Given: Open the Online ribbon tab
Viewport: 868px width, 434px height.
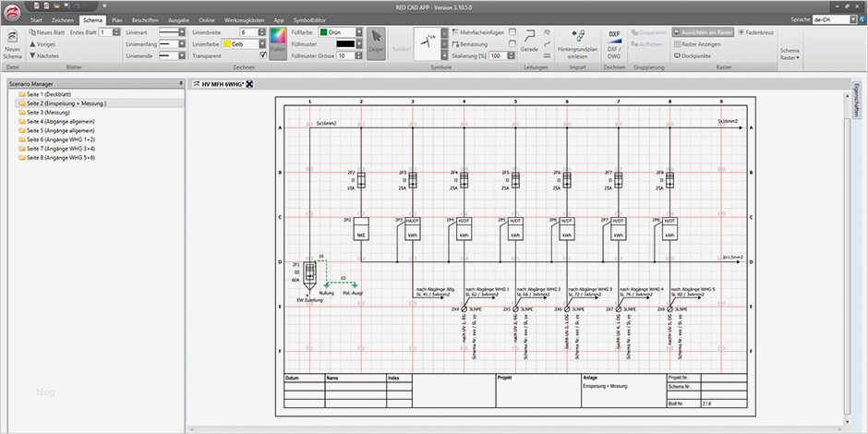Looking at the screenshot, I should pos(207,20).
